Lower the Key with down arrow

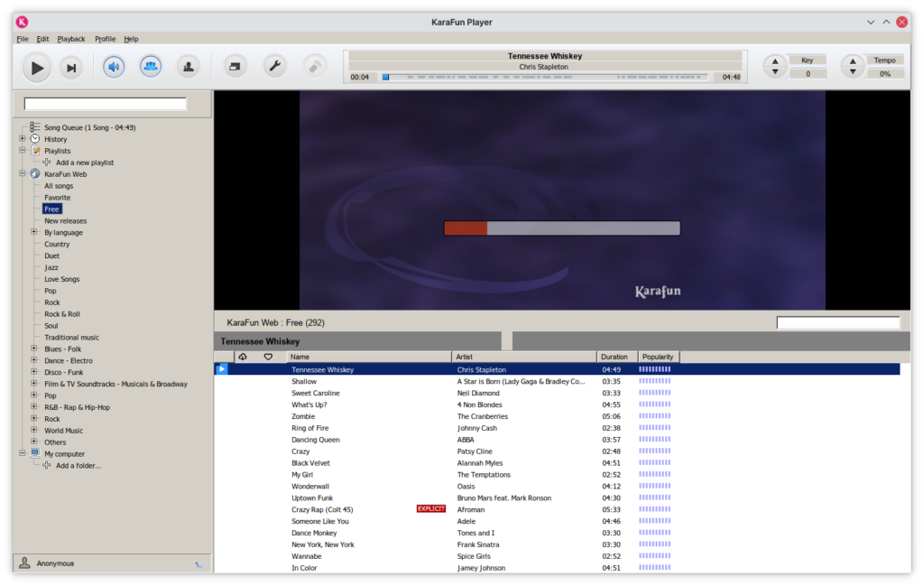[775, 72]
